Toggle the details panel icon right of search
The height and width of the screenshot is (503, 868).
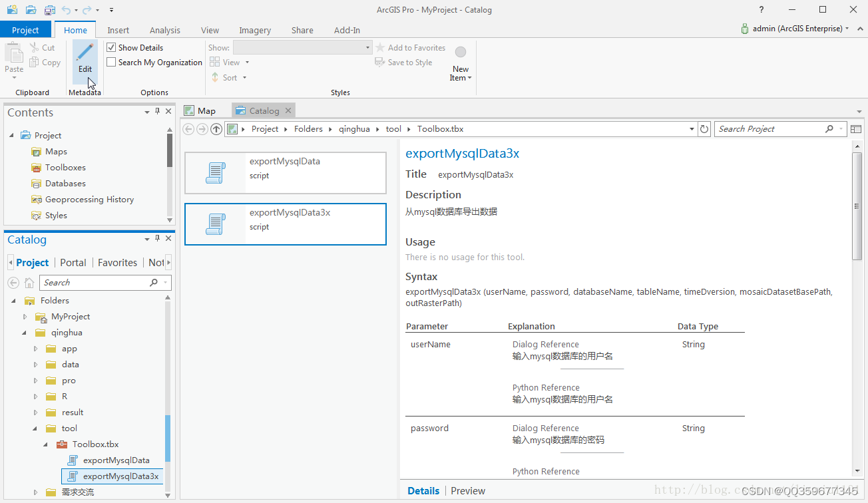click(x=856, y=129)
